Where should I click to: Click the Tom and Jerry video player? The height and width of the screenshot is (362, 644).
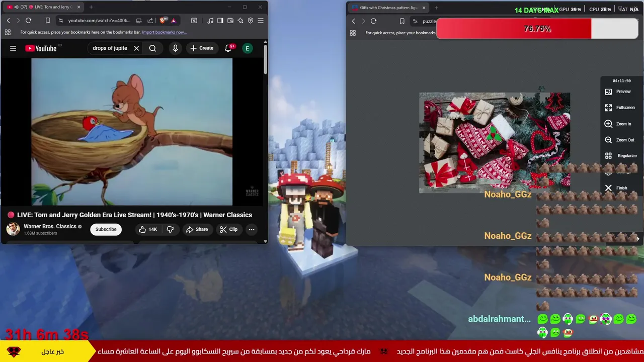point(132,132)
